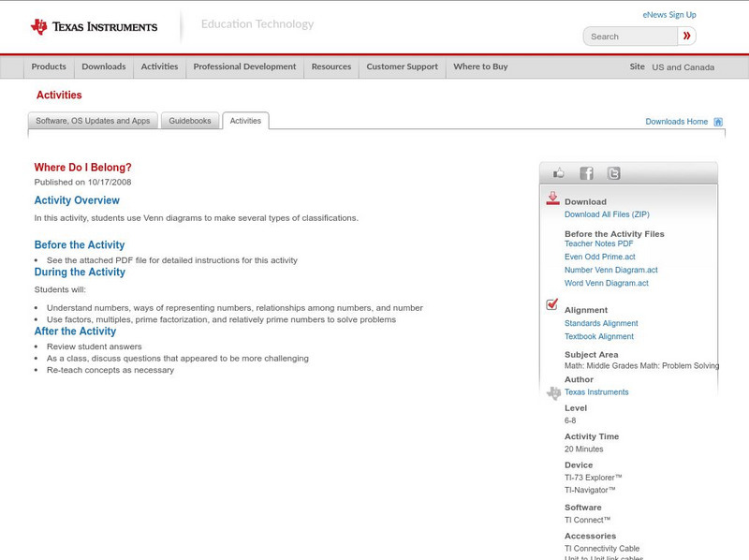This screenshot has height=560, width=749.
Task: Click 'Review student answers' bullet
Action: (x=95, y=346)
